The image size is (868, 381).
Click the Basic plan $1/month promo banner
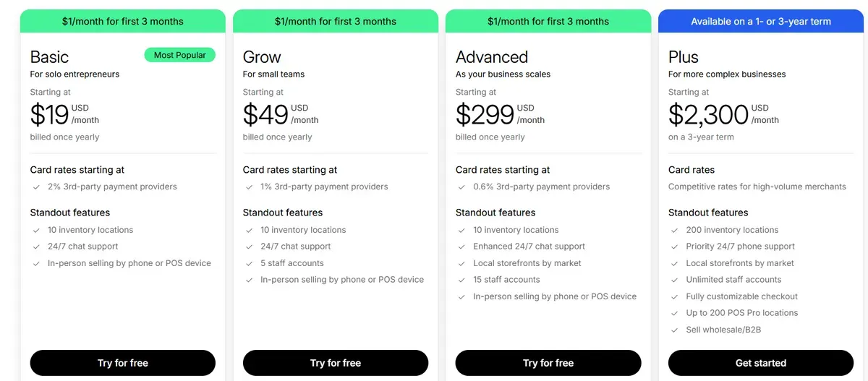(122, 21)
